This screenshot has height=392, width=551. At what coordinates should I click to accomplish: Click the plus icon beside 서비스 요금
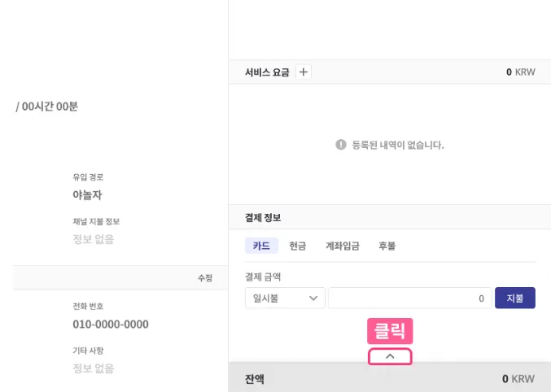click(x=304, y=72)
